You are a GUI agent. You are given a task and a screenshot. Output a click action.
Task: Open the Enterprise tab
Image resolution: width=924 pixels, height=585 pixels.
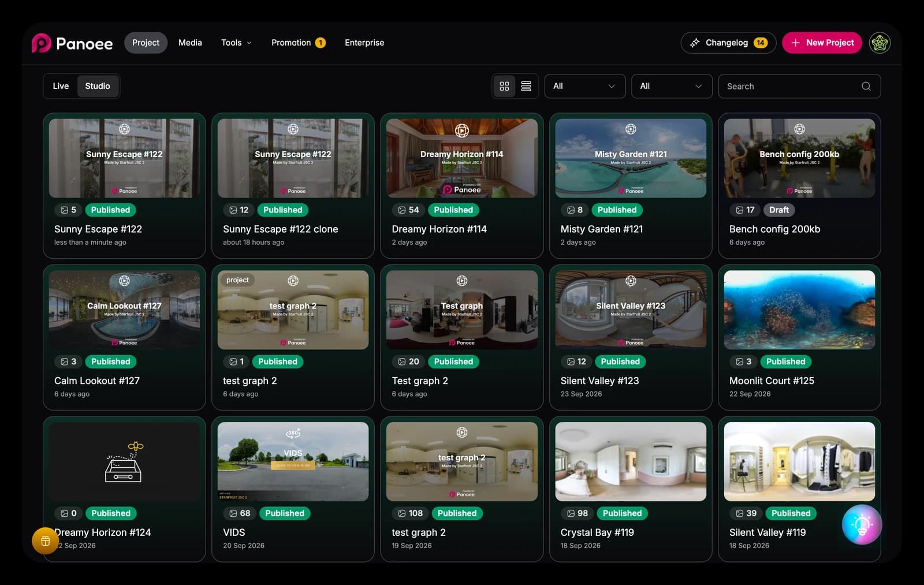(x=364, y=43)
